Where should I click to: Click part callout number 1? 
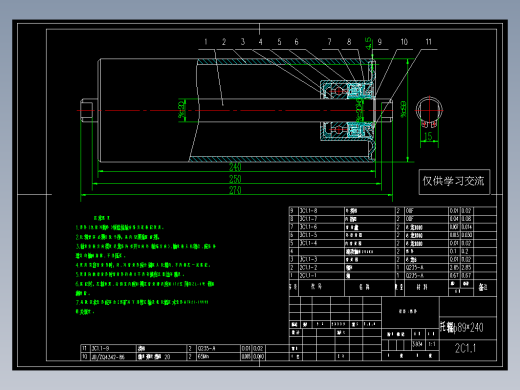coord(206,42)
